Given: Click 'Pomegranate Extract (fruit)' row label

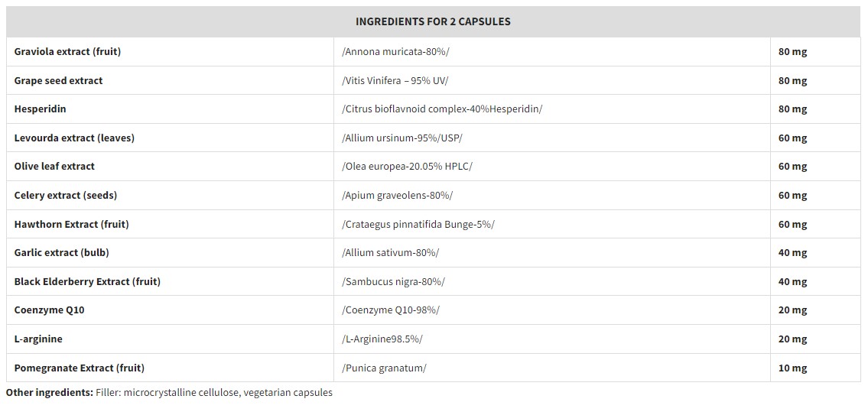Looking at the screenshot, I should tap(79, 368).
